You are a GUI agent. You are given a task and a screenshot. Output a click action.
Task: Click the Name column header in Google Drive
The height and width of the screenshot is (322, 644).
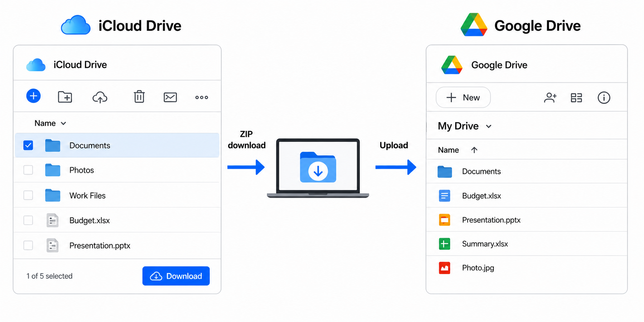(448, 150)
